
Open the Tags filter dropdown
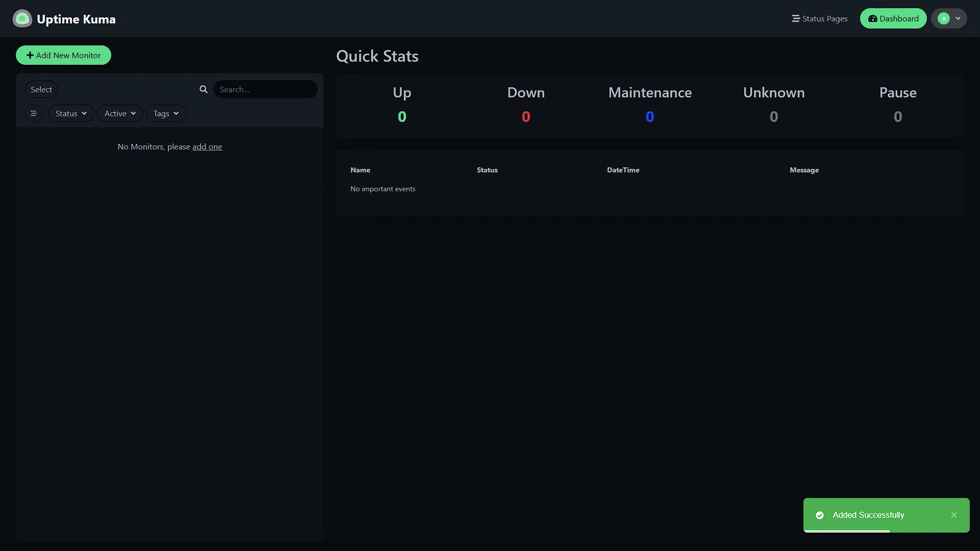point(166,113)
